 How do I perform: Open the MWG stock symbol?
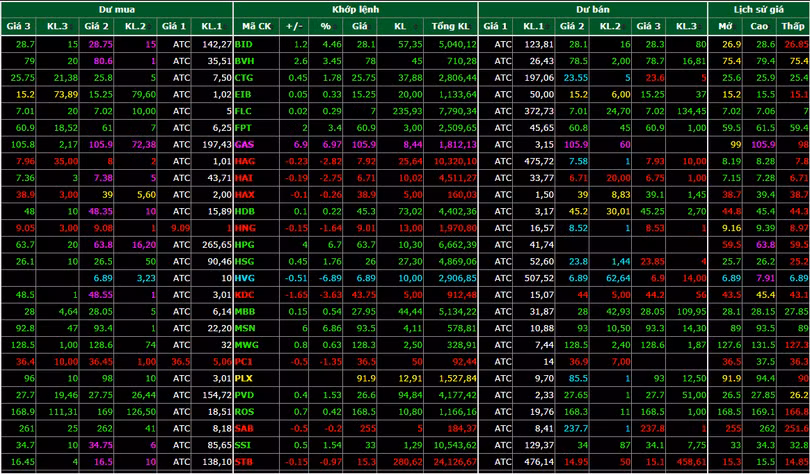point(246,345)
